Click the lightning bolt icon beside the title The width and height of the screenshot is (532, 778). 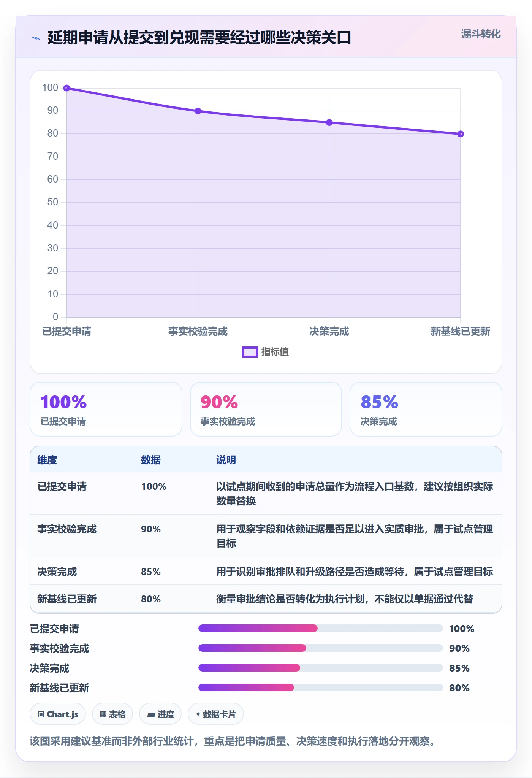[36, 38]
